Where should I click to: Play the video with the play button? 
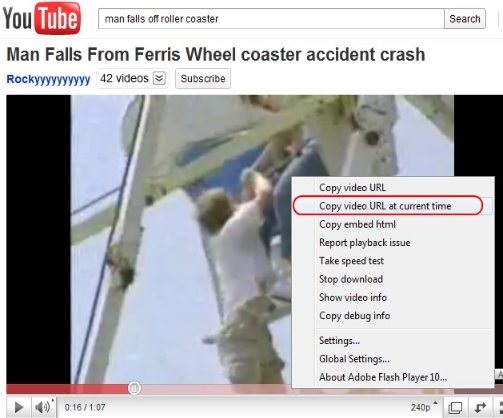19,407
